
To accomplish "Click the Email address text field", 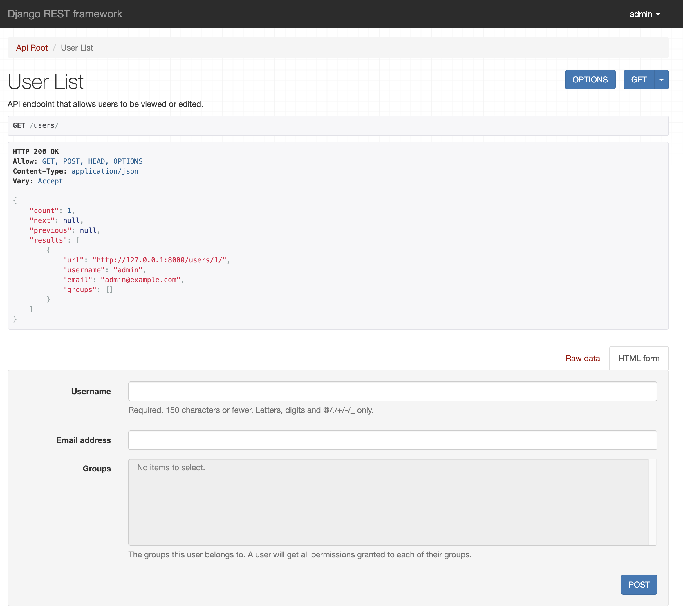I will click(392, 440).
